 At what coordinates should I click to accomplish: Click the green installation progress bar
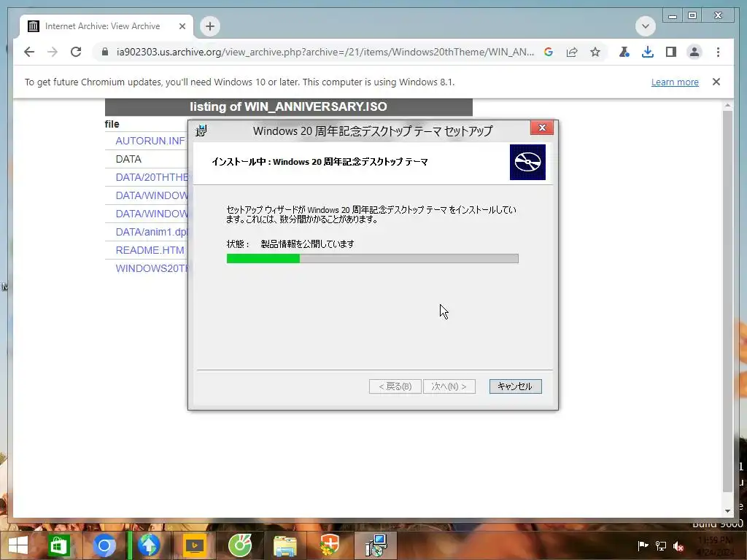pyautogui.click(x=373, y=259)
